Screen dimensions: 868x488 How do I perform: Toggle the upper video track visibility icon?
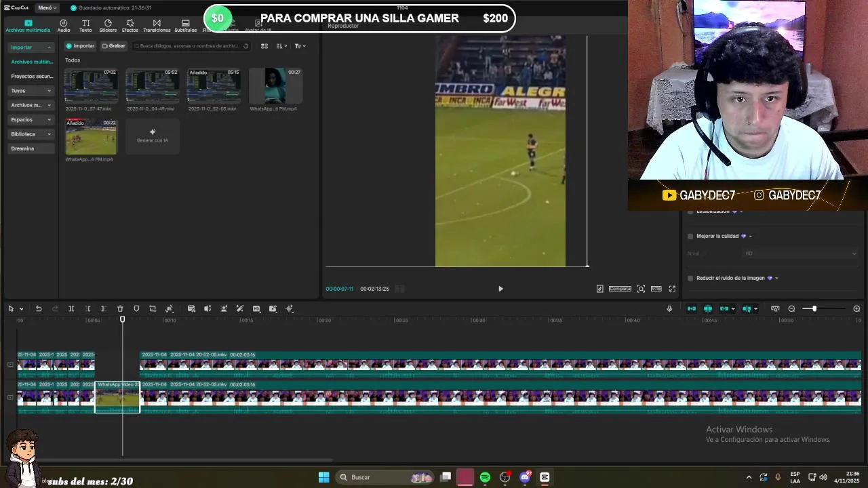click(x=10, y=365)
